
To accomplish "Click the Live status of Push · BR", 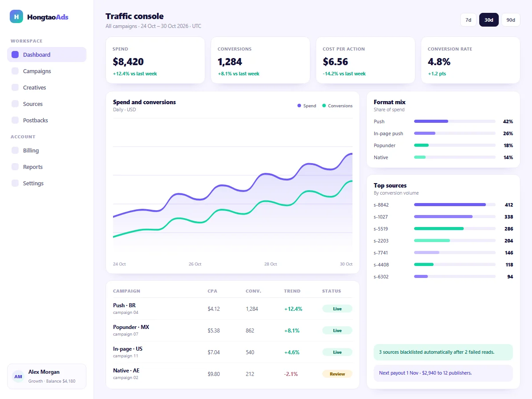I will (x=337, y=309).
